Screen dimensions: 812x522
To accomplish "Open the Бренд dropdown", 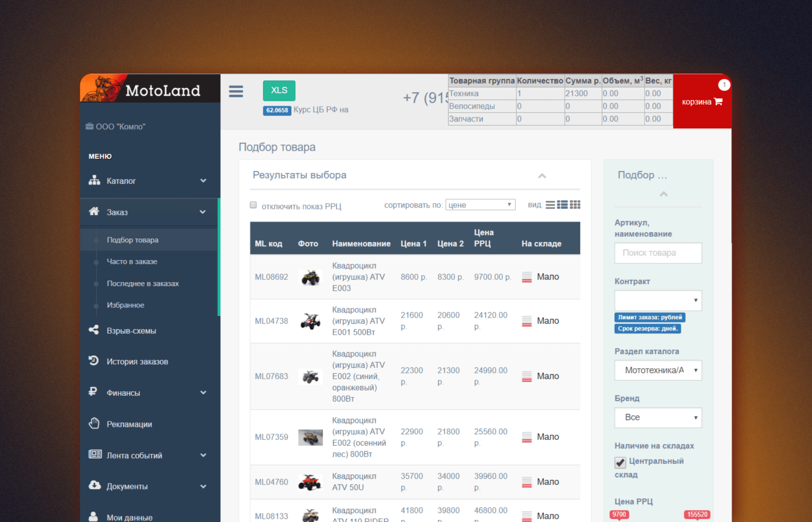I will (x=658, y=417).
